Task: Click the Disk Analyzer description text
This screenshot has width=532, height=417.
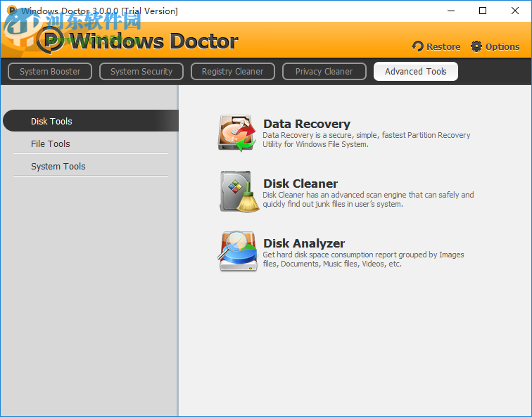Action: (x=363, y=259)
